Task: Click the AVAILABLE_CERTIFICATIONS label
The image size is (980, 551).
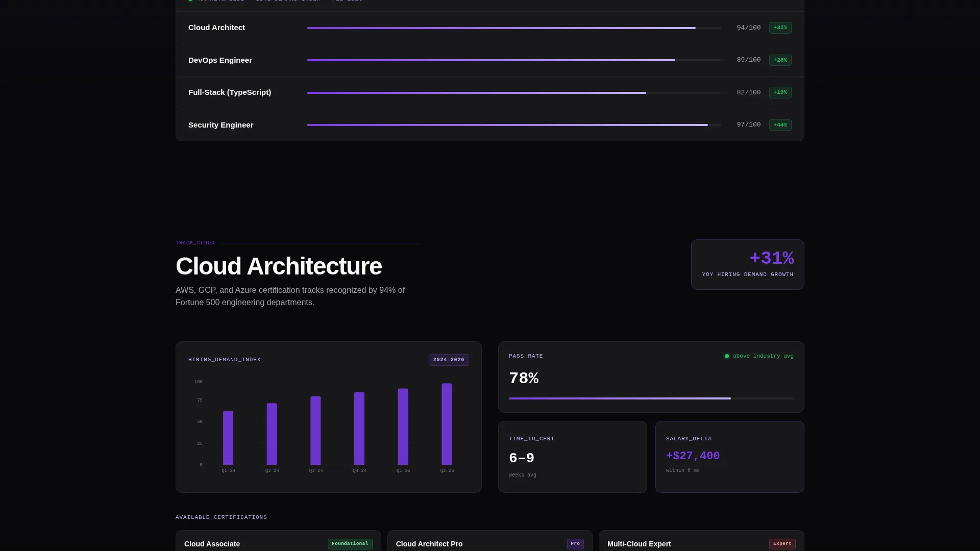Action: point(221,517)
